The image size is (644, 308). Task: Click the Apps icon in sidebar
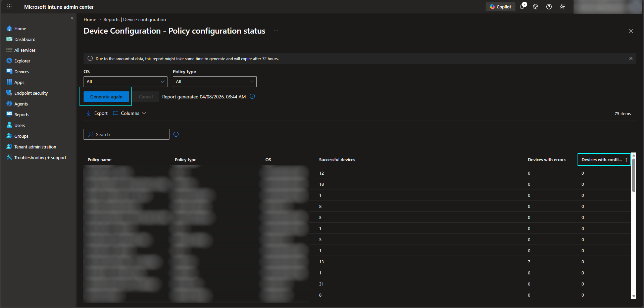click(x=9, y=82)
